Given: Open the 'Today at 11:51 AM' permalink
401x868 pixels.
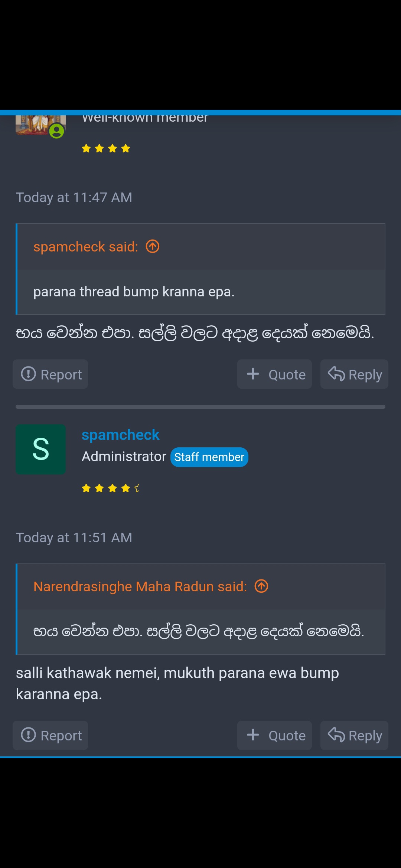Looking at the screenshot, I should click(74, 537).
